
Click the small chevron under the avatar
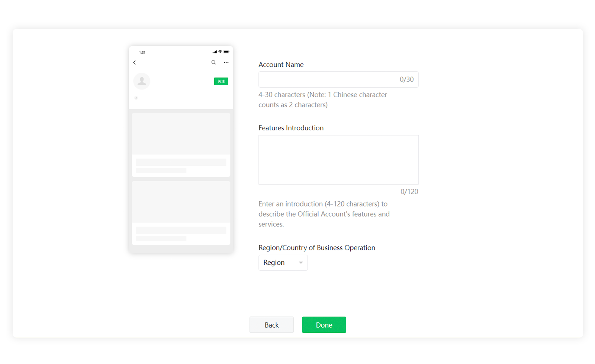pos(136,98)
